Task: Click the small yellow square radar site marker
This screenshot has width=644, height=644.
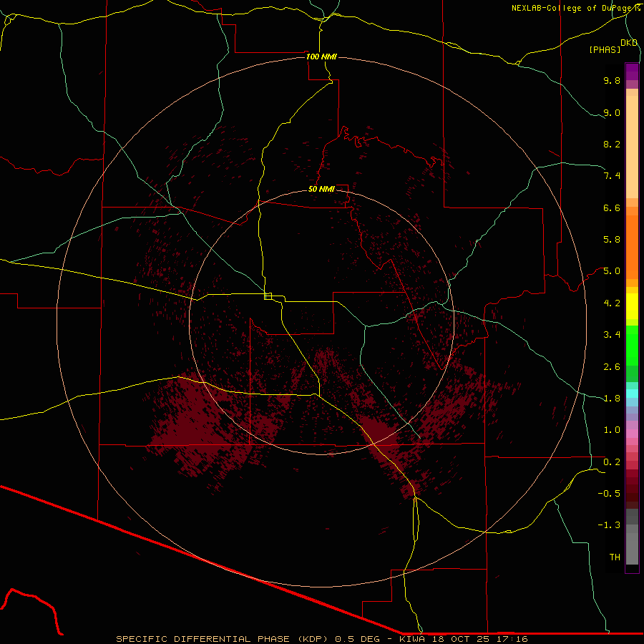Action: (x=268, y=296)
